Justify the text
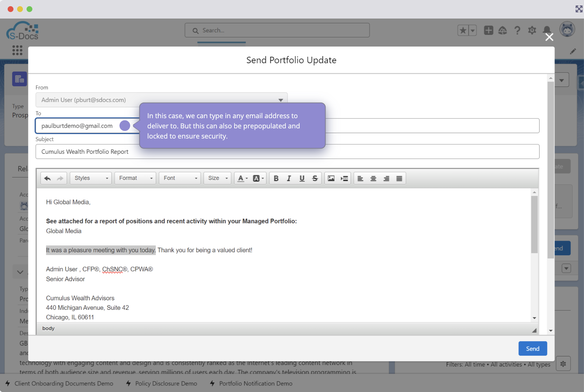This screenshot has width=584, height=392. click(399, 178)
